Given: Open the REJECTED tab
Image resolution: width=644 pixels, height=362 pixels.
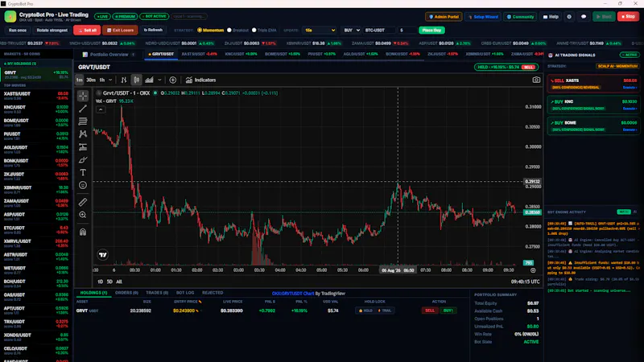Looking at the screenshot, I should (213, 293).
